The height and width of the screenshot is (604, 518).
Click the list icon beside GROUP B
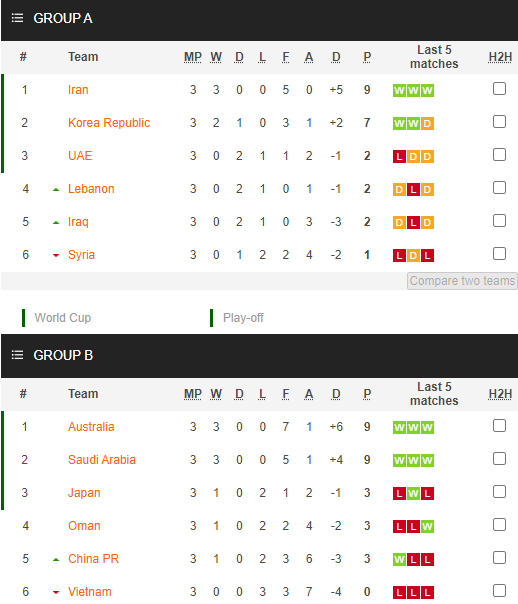17,355
